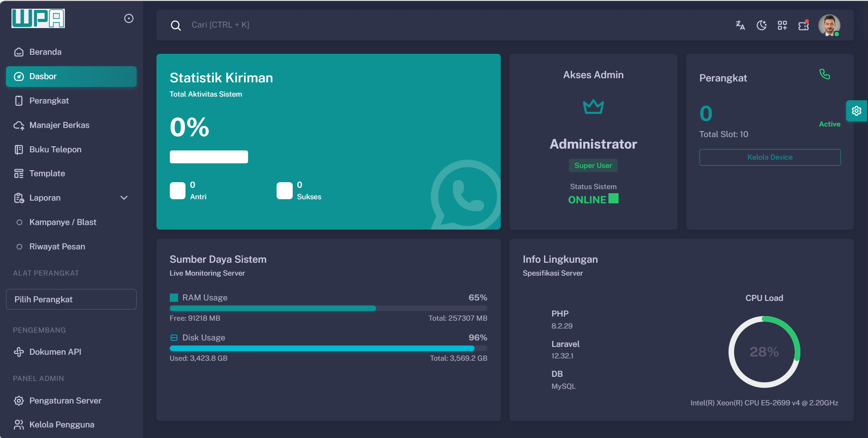Open the floating settings gear on right edge
Image resolution: width=868 pixels, height=438 pixels.
[856, 110]
